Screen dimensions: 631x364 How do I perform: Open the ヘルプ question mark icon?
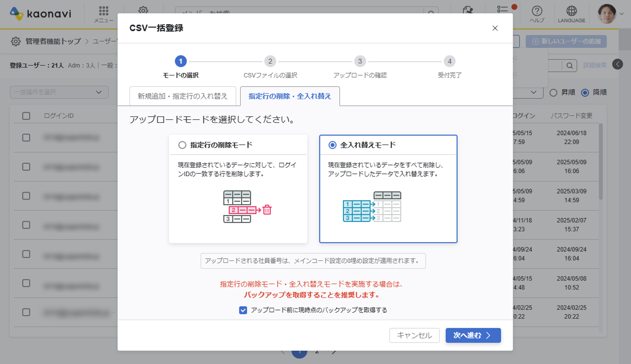point(537,11)
